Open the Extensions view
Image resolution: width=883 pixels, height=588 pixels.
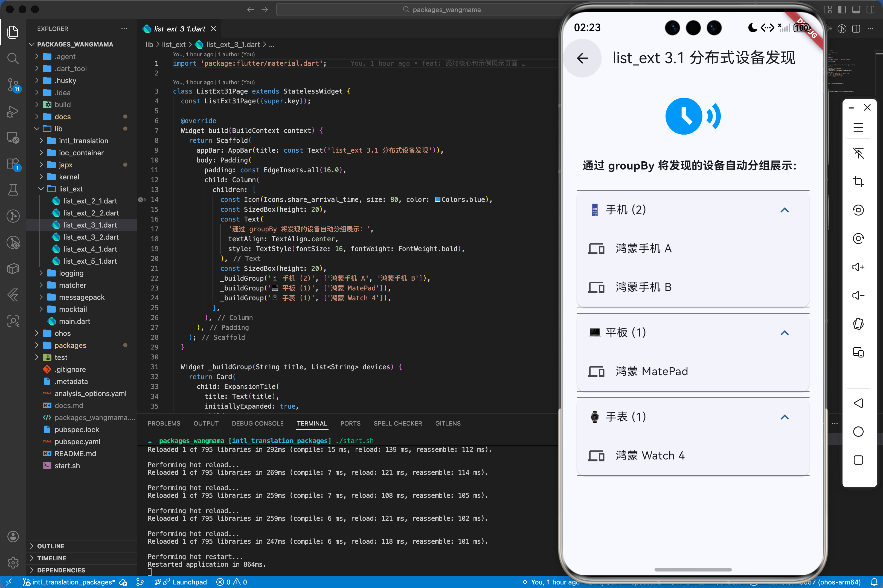(x=13, y=164)
